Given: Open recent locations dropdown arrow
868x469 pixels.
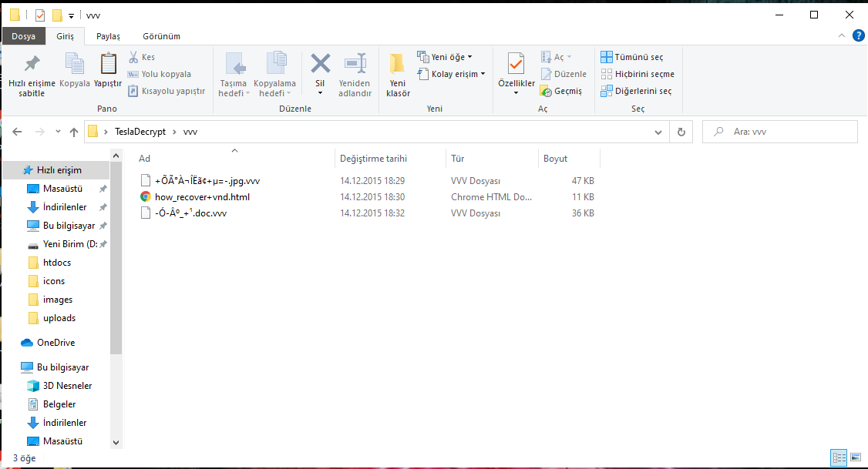Looking at the screenshot, I should pos(58,132).
